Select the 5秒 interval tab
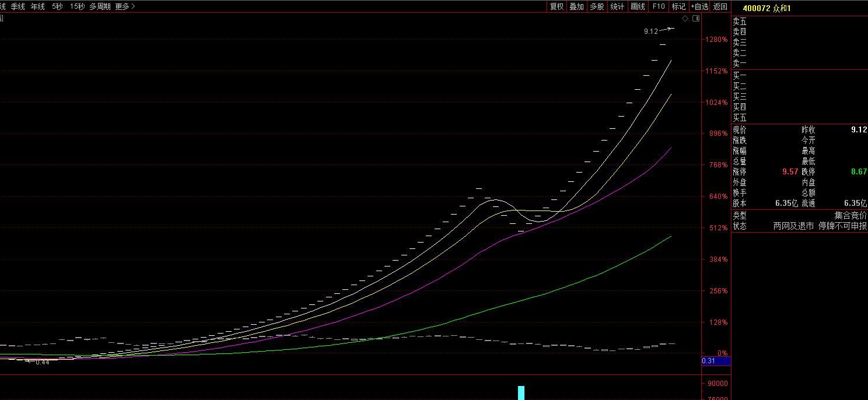Image resolution: width=868 pixels, height=400 pixels. 57,6
